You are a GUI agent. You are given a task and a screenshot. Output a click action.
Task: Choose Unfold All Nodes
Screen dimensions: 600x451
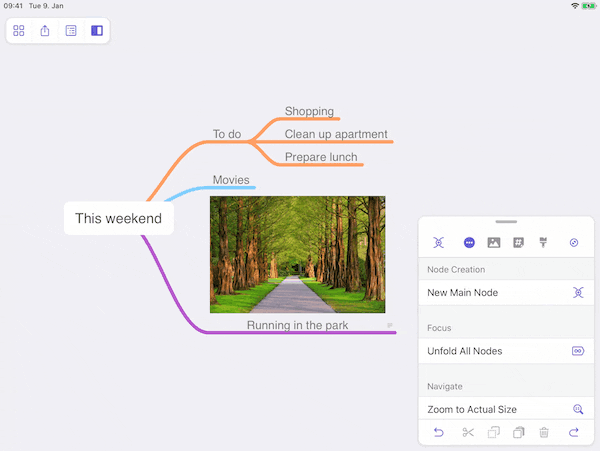(x=506, y=351)
